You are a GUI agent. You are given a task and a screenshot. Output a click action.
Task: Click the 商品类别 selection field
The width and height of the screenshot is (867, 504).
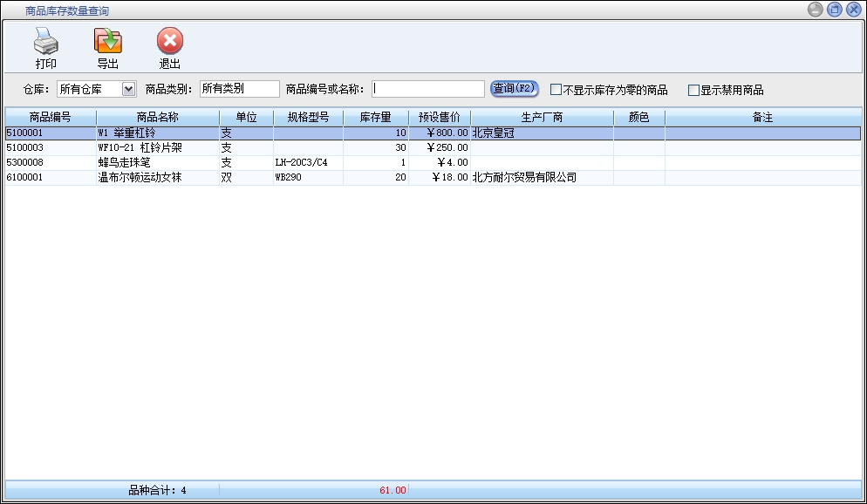point(239,89)
